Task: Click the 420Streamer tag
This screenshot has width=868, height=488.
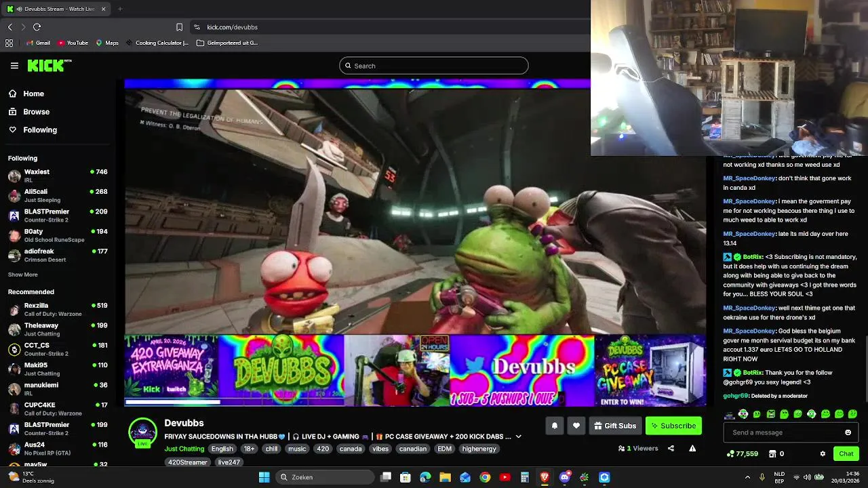Action: click(188, 462)
